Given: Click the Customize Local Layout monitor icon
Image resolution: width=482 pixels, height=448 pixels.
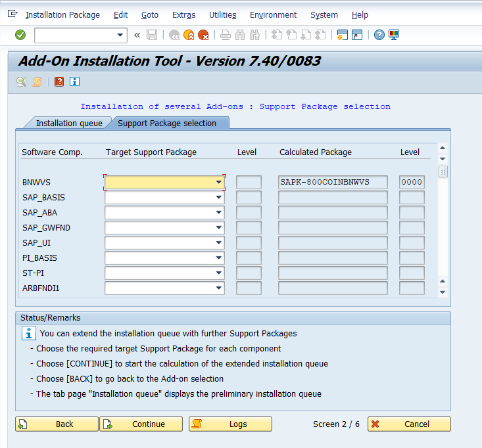Looking at the screenshot, I should [394, 35].
